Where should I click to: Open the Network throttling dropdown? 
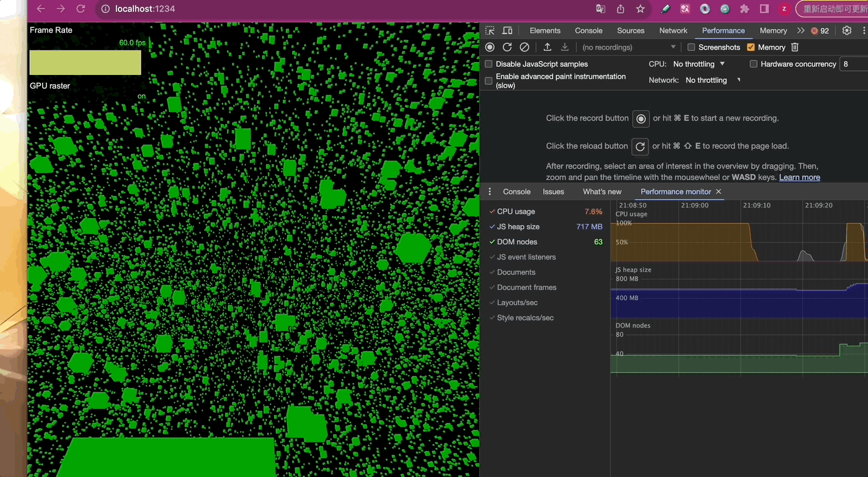tap(713, 80)
